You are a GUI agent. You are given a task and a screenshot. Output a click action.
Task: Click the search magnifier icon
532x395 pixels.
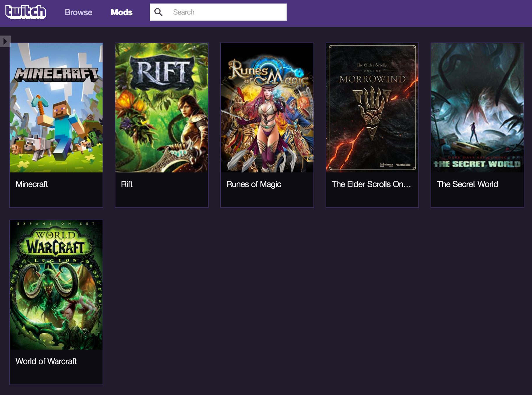[158, 12]
